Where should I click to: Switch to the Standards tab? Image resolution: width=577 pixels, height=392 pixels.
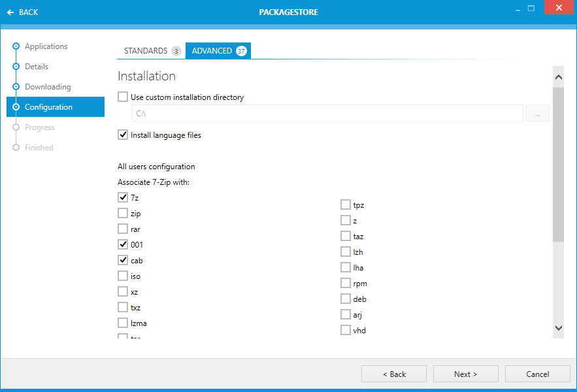[146, 51]
